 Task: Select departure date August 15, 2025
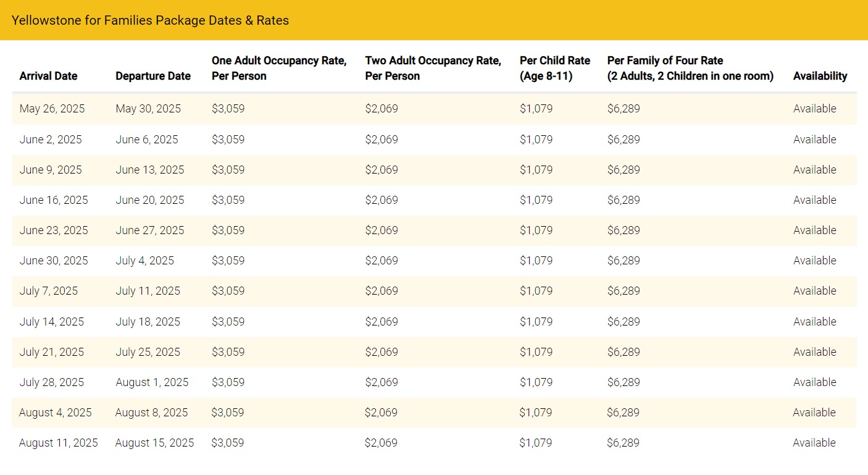(x=154, y=443)
